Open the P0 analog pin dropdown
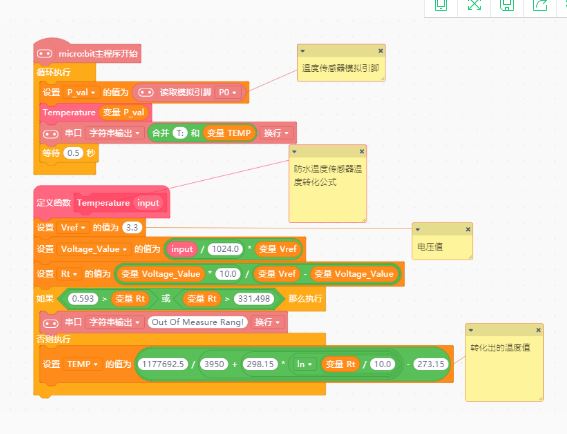 click(227, 93)
